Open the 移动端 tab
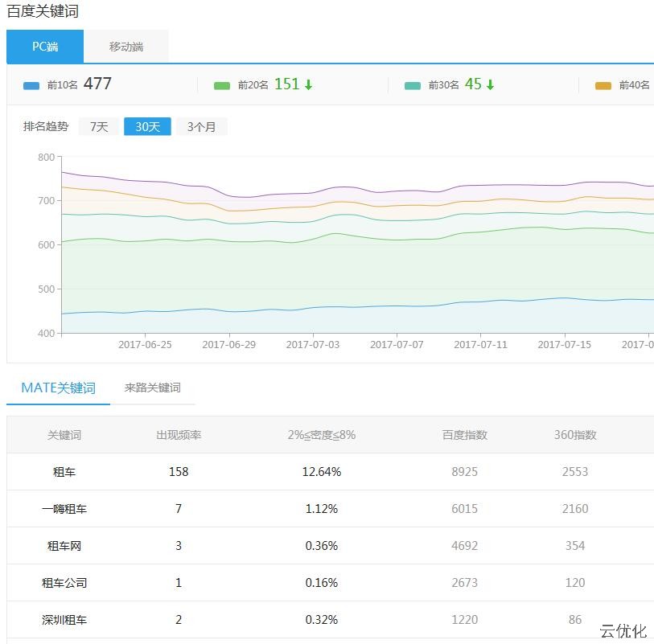 pos(126,47)
